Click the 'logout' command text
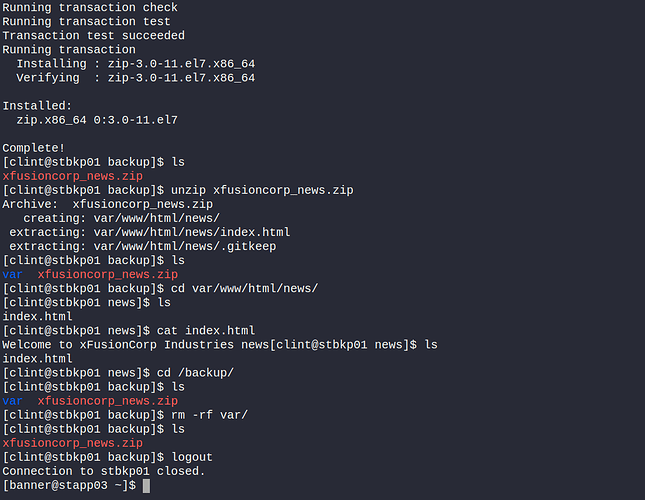 192,457
